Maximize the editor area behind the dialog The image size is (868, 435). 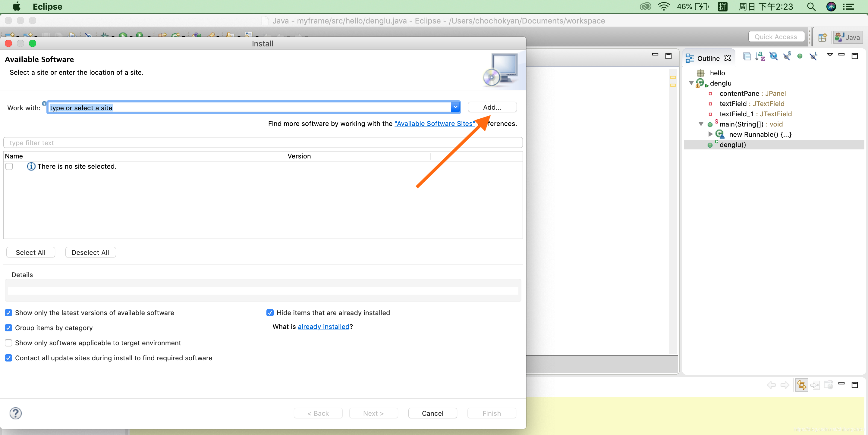tap(668, 56)
